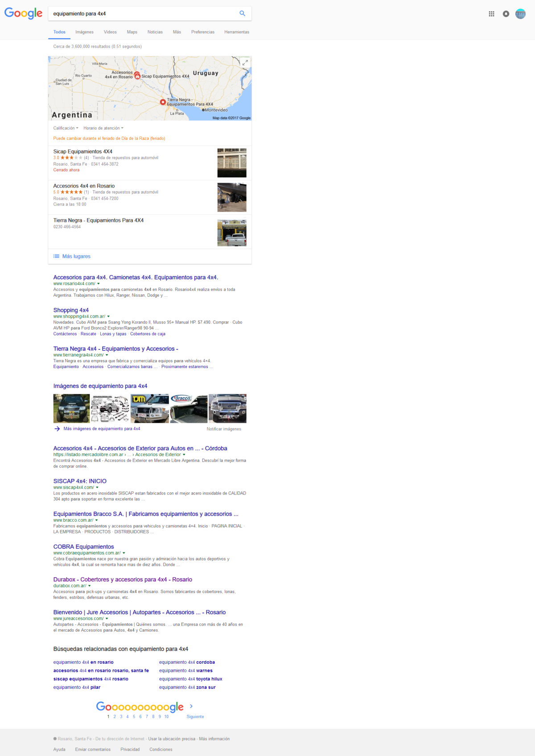Expand the mercadolibre result options arrow

pyautogui.click(x=184, y=455)
